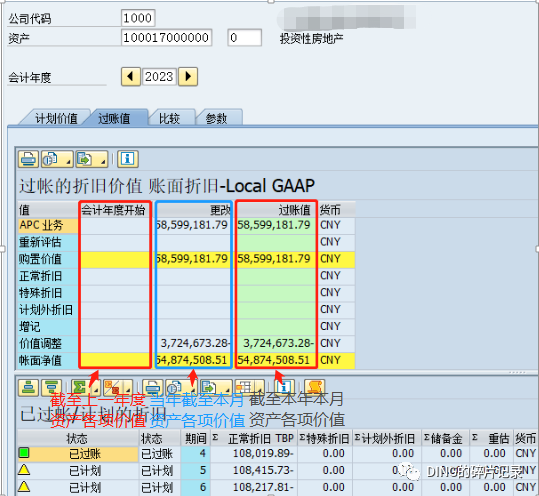
Task: Go to the next fiscal year with the right arrow
Action: click(x=188, y=76)
